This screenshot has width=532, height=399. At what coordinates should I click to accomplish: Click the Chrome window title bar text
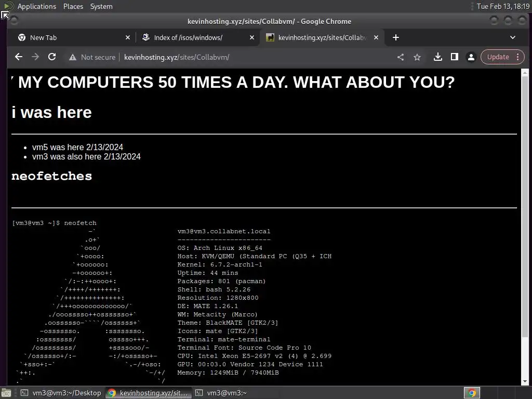[x=270, y=21]
